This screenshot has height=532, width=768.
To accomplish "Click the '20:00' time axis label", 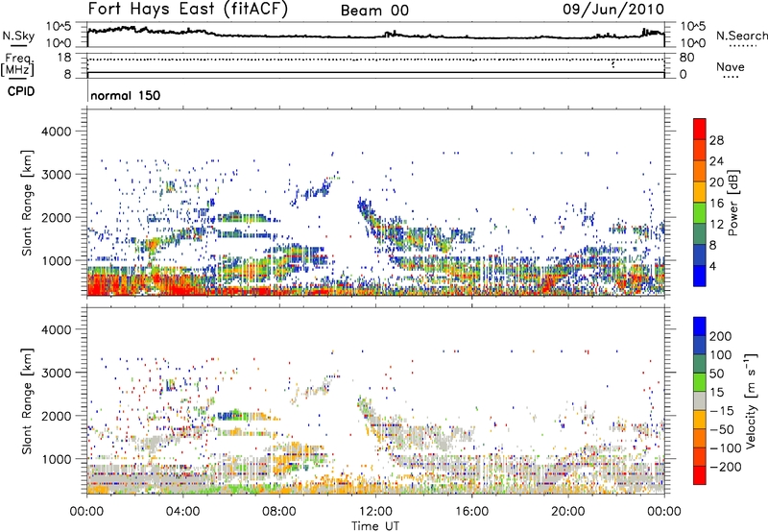I will (567, 512).
